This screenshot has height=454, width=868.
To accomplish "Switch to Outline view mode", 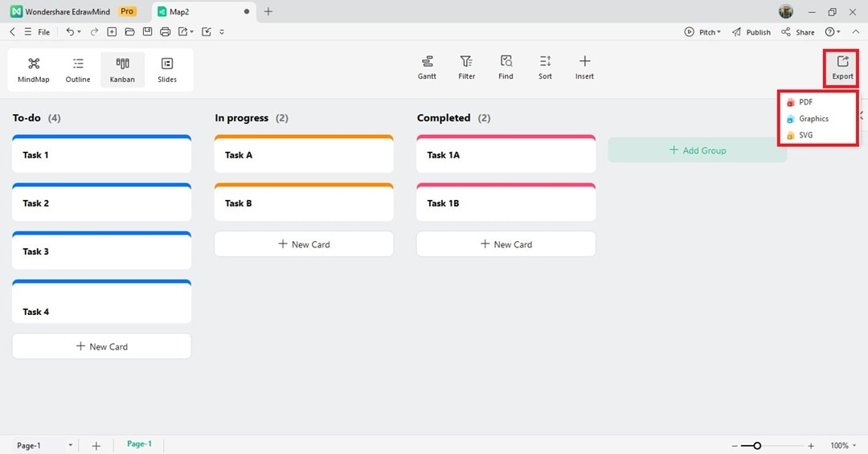I will click(78, 69).
